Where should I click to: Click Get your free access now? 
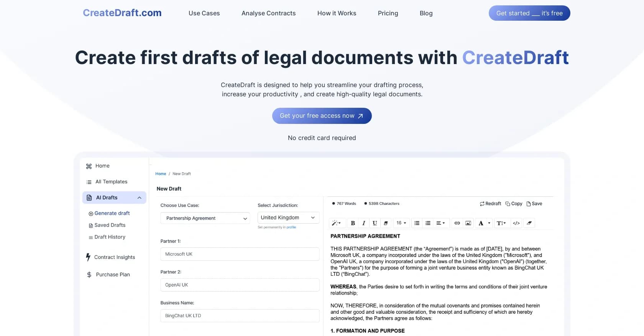322,116
